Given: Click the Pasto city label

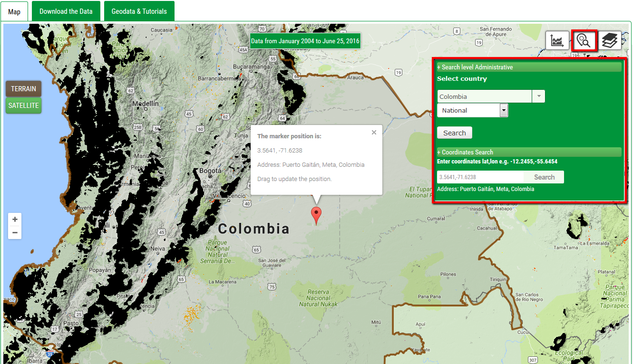Looking at the screenshot, I should pyautogui.click(x=71, y=323).
